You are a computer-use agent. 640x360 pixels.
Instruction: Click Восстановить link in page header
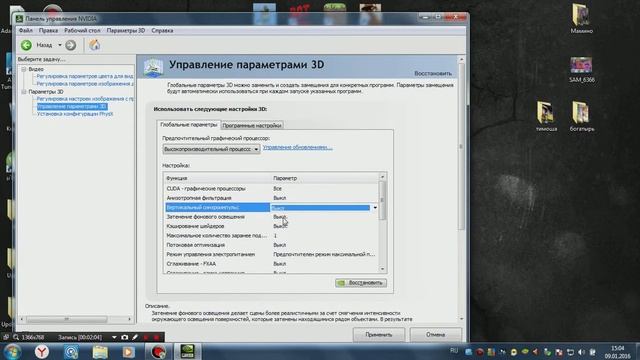[x=433, y=73]
